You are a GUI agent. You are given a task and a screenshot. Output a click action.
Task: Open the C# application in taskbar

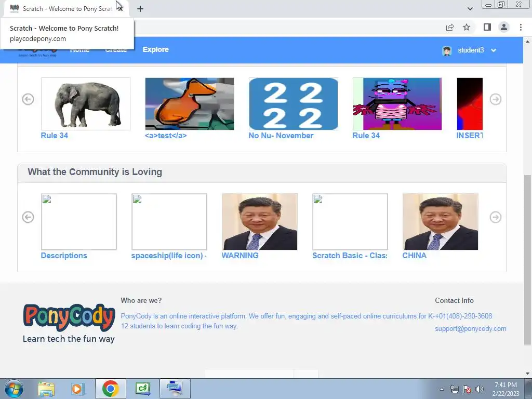pos(143,389)
